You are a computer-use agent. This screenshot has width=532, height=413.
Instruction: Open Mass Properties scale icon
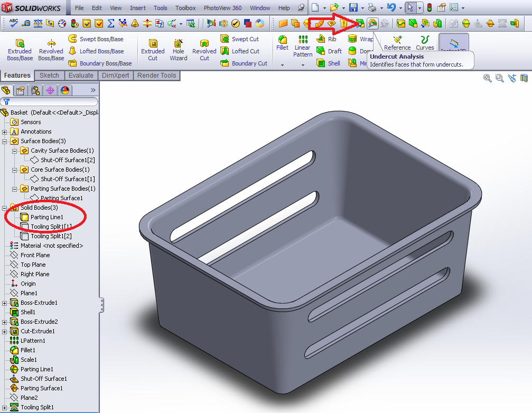[x=38, y=23]
